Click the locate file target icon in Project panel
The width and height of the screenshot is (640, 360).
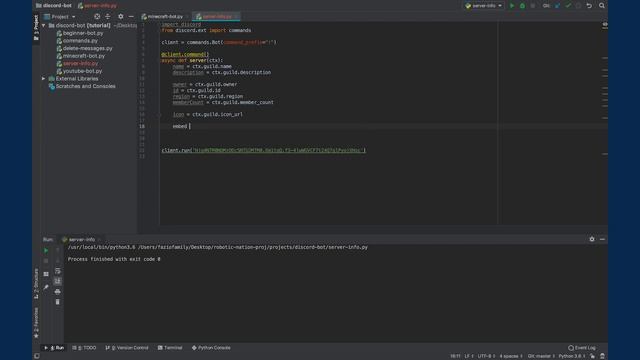pyautogui.click(x=97, y=17)
